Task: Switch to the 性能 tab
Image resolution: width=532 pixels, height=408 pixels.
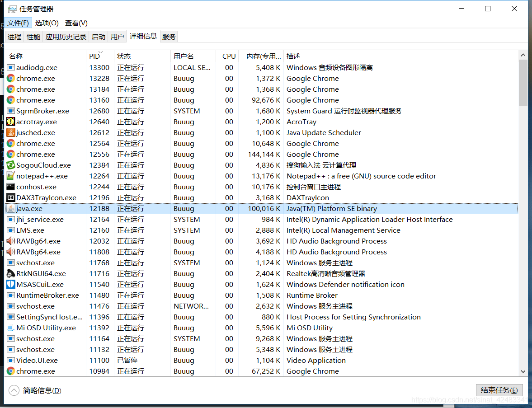Action: coord(33,37)
